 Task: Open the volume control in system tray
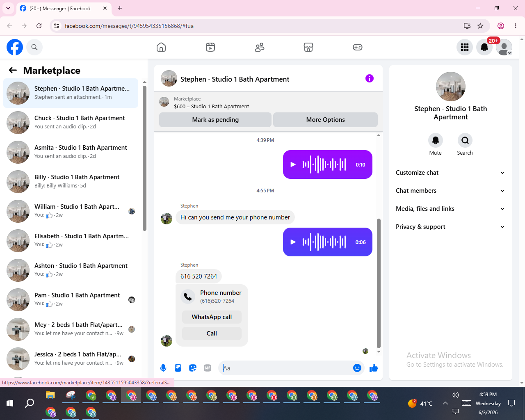tap(455, 395)
